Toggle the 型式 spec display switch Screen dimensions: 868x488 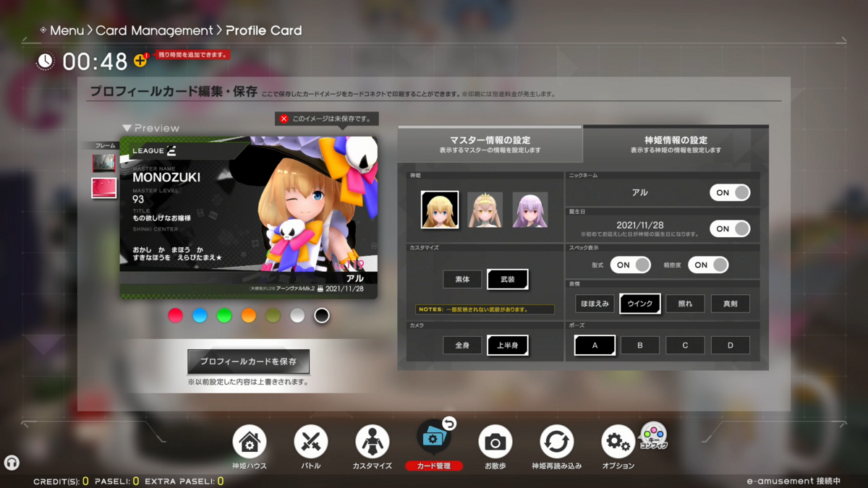coord(631,265)
